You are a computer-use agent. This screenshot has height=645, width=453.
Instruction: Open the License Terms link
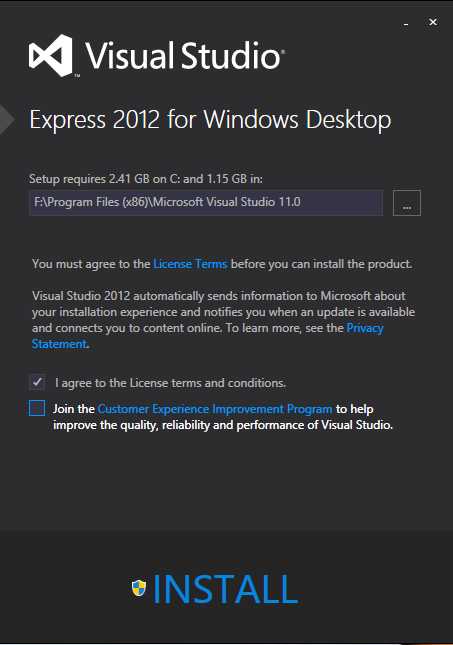pyautogui.click(x=190, y=264)
